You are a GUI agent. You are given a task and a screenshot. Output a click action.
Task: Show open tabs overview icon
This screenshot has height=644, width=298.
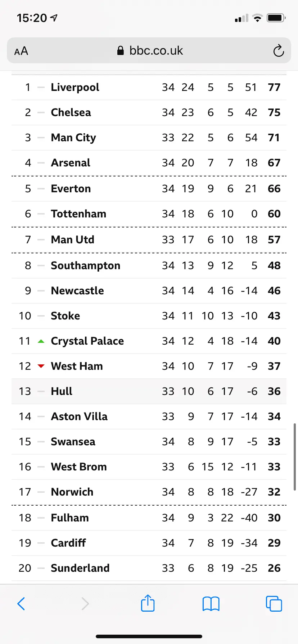[274, 604]
